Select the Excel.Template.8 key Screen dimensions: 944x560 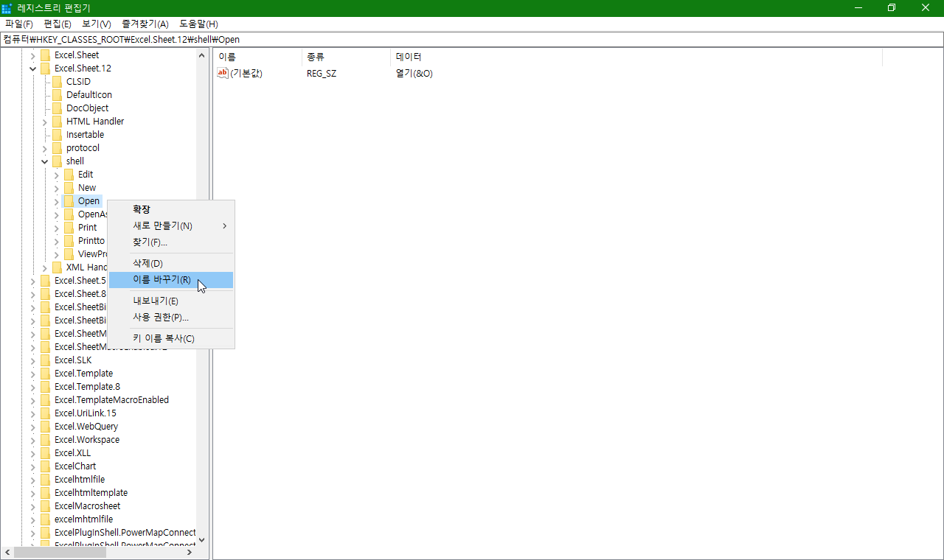coord(87,387)
